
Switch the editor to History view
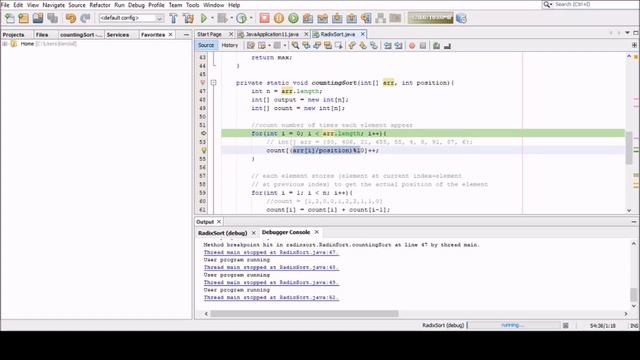[x=229, y=45]
